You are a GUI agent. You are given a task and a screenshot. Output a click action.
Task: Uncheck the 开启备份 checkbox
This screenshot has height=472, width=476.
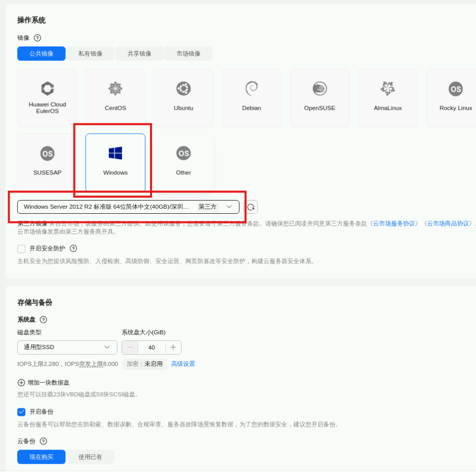(21, 412)
